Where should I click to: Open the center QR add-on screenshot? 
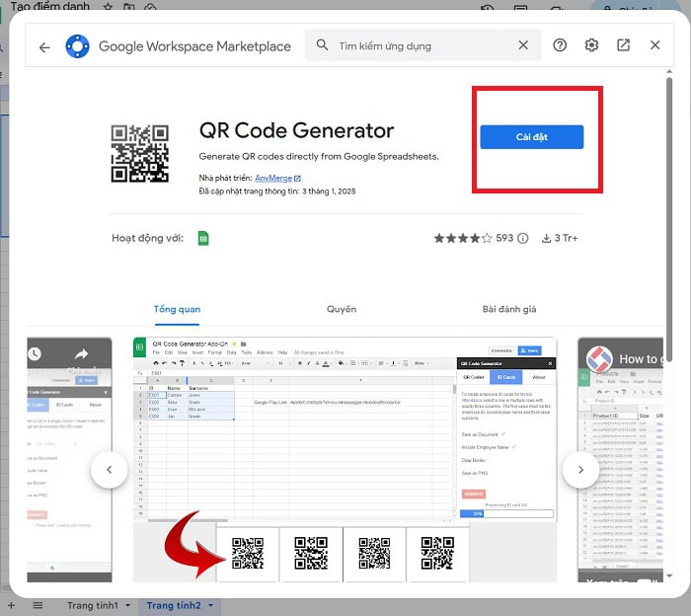(345, 460)
